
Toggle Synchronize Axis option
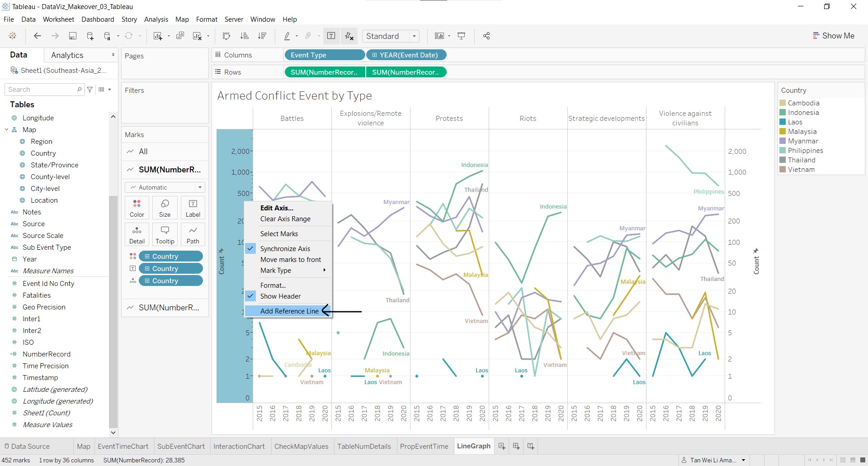(x=285, y=249)
